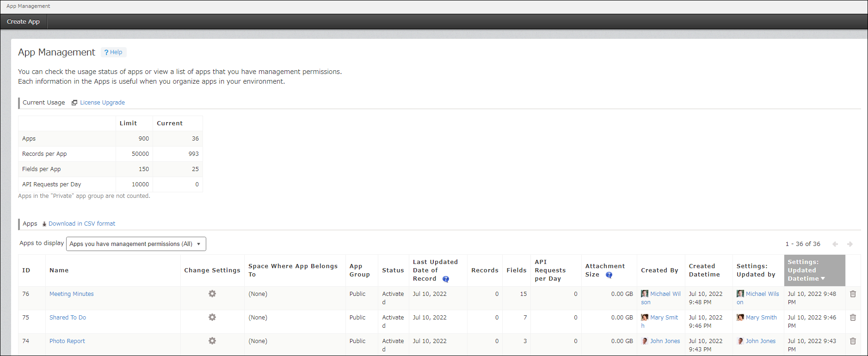This screenshot has height=356, width=868.
Task: Open Apps to display dropdown
Action: point(136,244)
